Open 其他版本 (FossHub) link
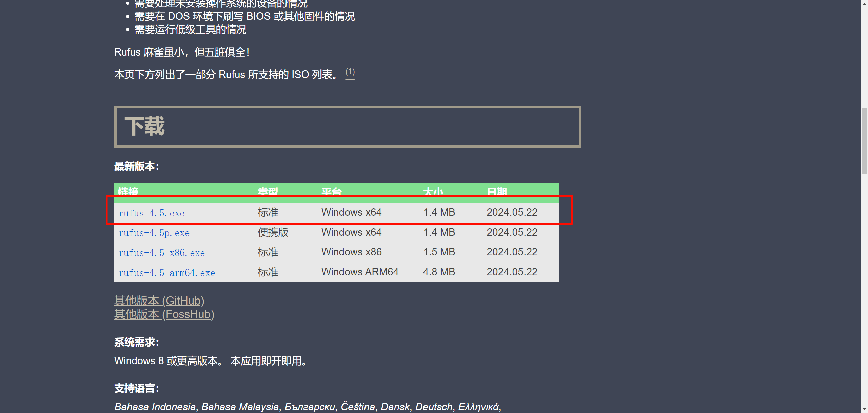The image size is (868, 413). 164,314
